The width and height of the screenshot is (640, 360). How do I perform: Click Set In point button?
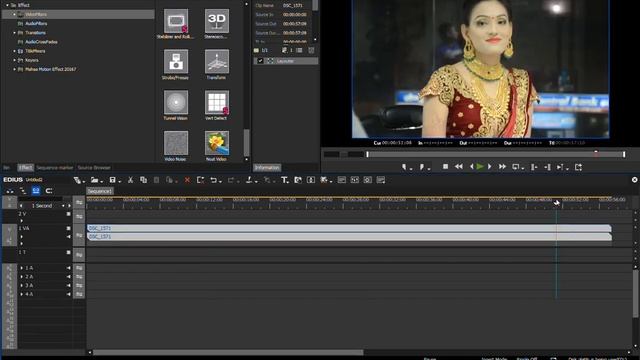point(404,167)
